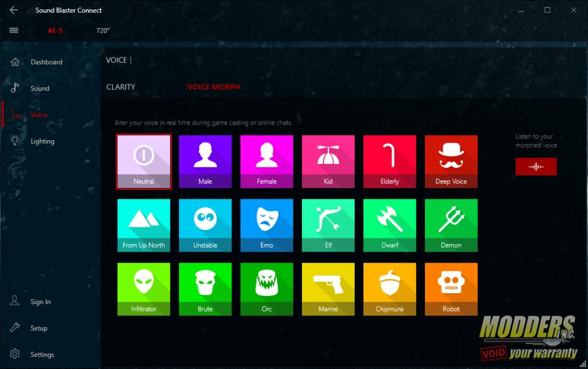This screenshot has width=588, height=369.
Task: Select the Elf bow-and-arrow preset
Action: [x=328, y=225]
